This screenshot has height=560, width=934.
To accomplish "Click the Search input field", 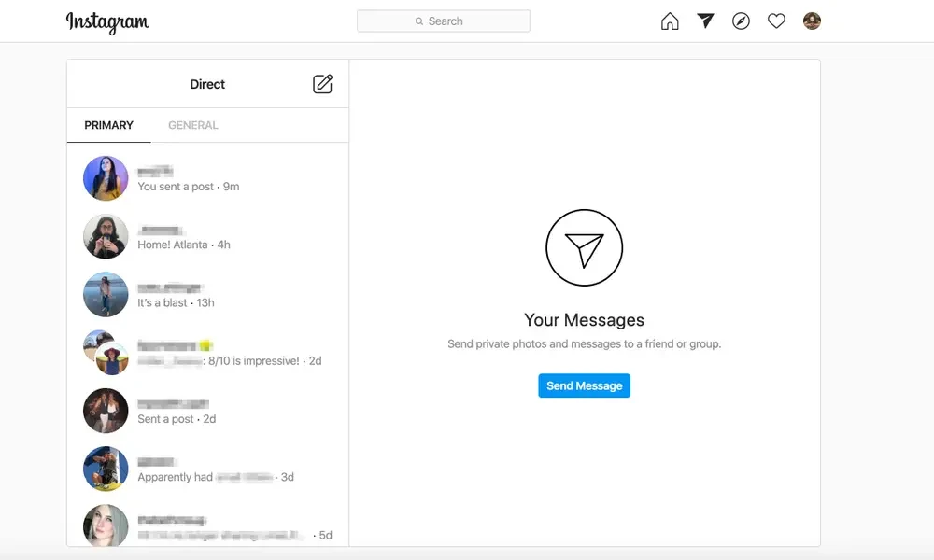I will (443, 21).
